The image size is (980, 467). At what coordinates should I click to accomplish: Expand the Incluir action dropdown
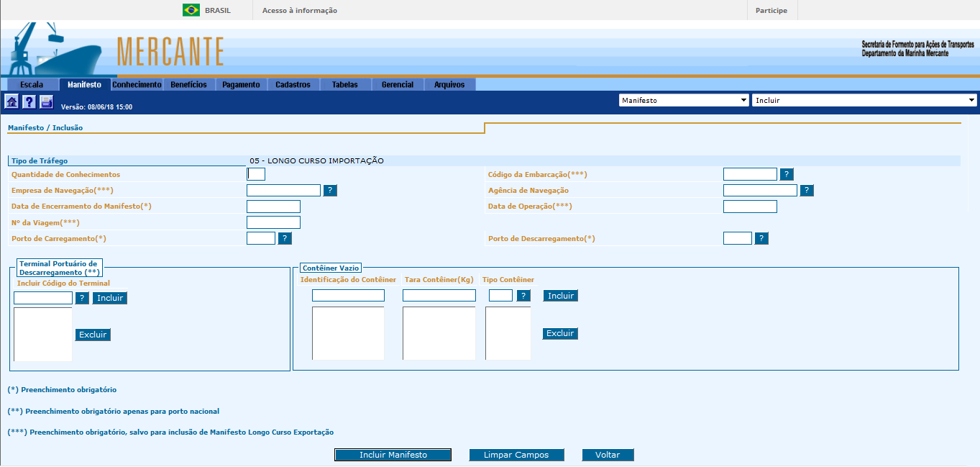pyautogui.click(x=864, y=101)
